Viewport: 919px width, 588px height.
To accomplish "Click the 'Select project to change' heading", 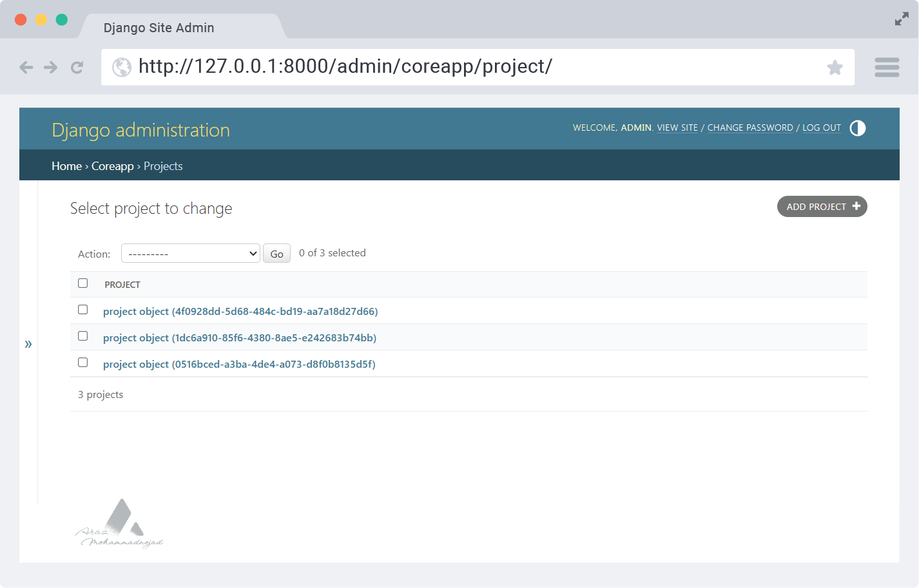I will (151, 209).
